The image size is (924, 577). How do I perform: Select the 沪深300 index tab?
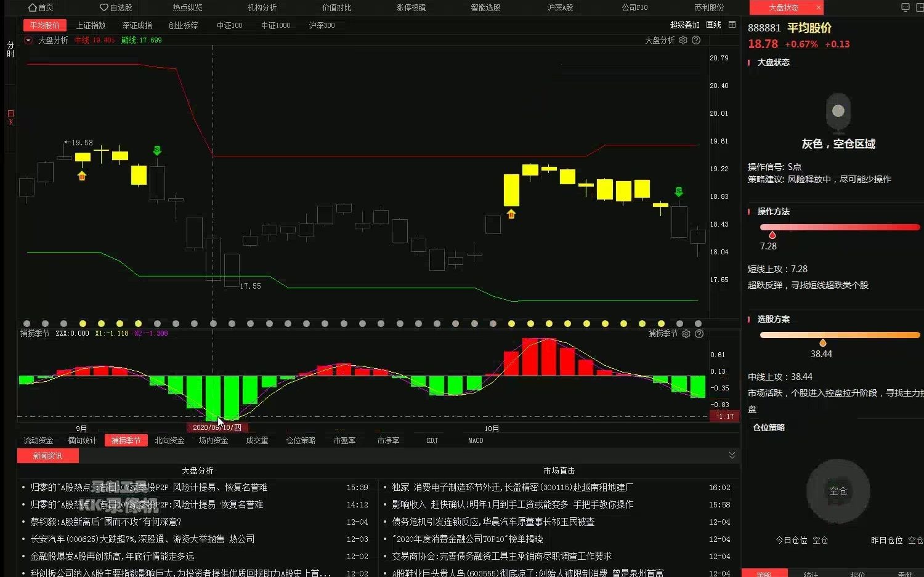(x=322, y=25)
